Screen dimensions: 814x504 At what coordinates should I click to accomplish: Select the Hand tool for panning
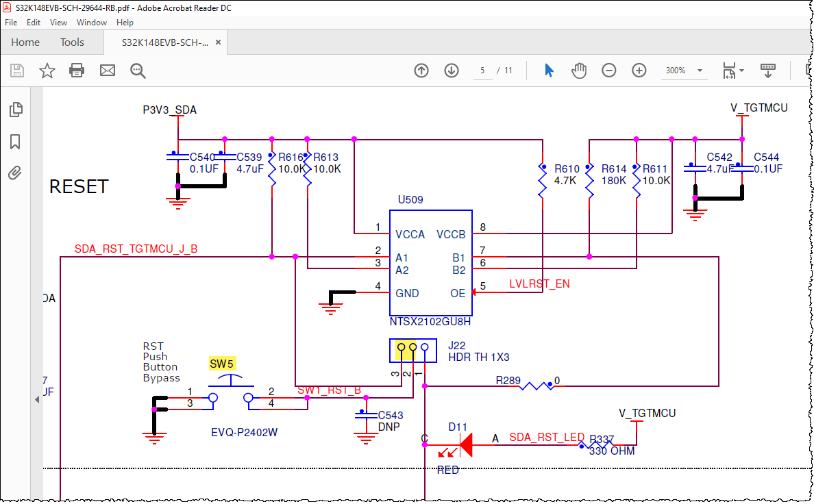point(579,70)
